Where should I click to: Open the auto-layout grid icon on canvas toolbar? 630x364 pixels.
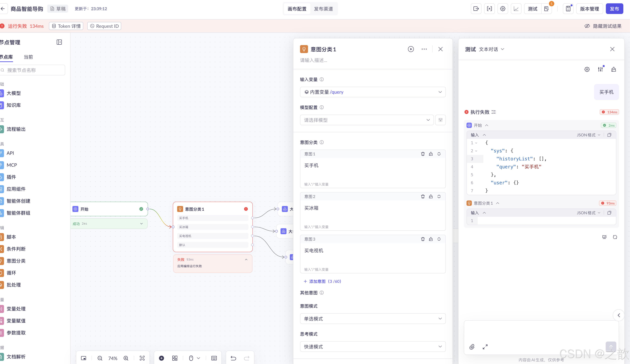[x=175, y=358]
